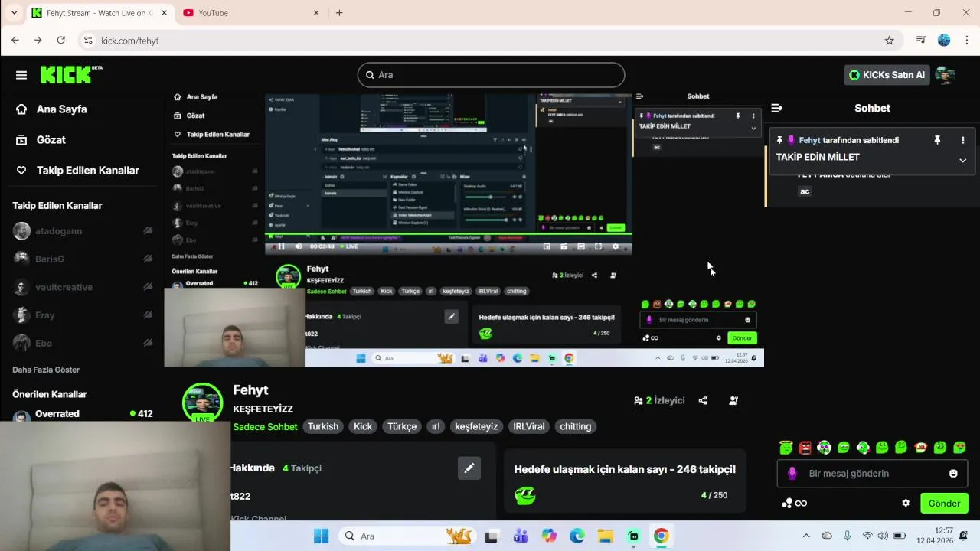The image size is (980, 551).
Task: Click the green stream progress bar
Action: coord(448,234)
